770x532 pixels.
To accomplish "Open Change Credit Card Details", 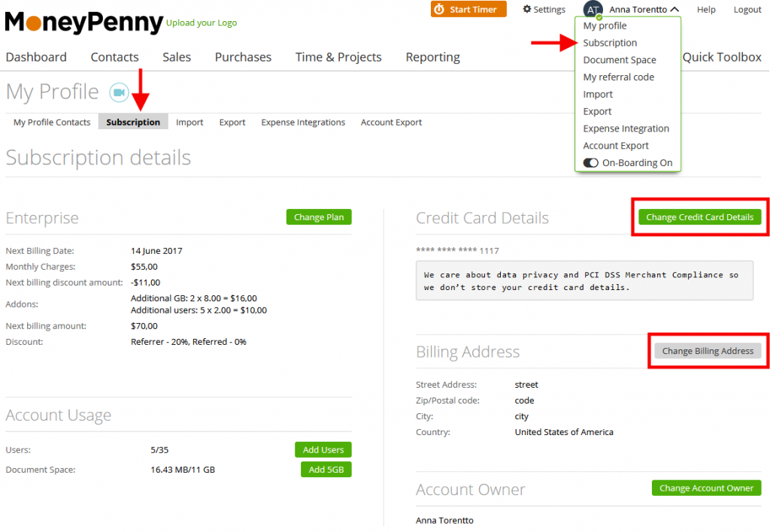I will coord(699,216).
